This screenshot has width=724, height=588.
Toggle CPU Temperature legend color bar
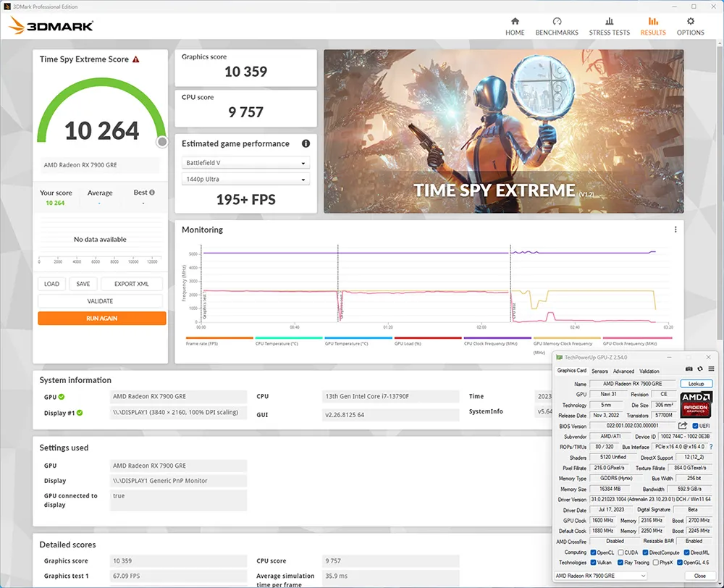point(289,338)
